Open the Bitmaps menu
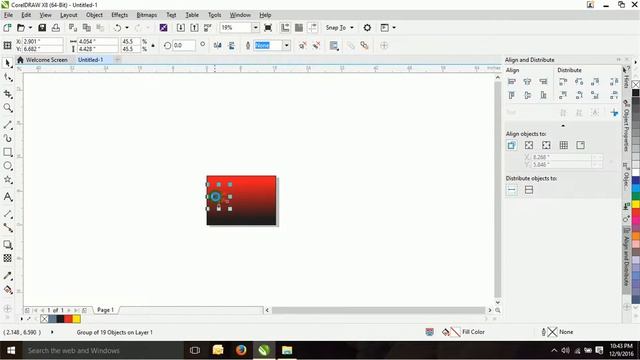The image size is (640, 360). click(147, 15)
